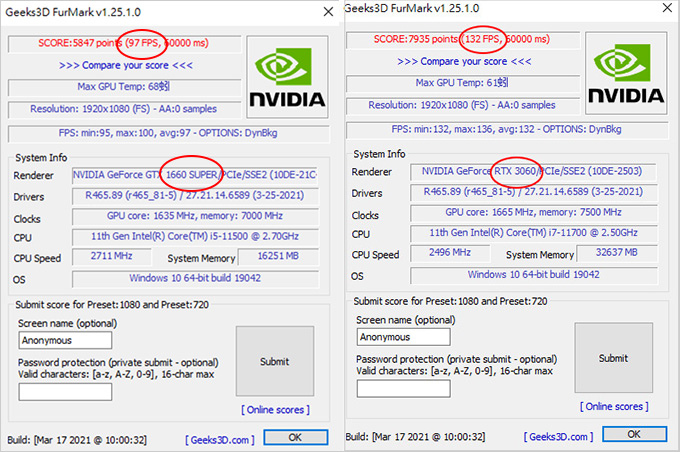Open Compare your score link in right window

pos(464,62)
